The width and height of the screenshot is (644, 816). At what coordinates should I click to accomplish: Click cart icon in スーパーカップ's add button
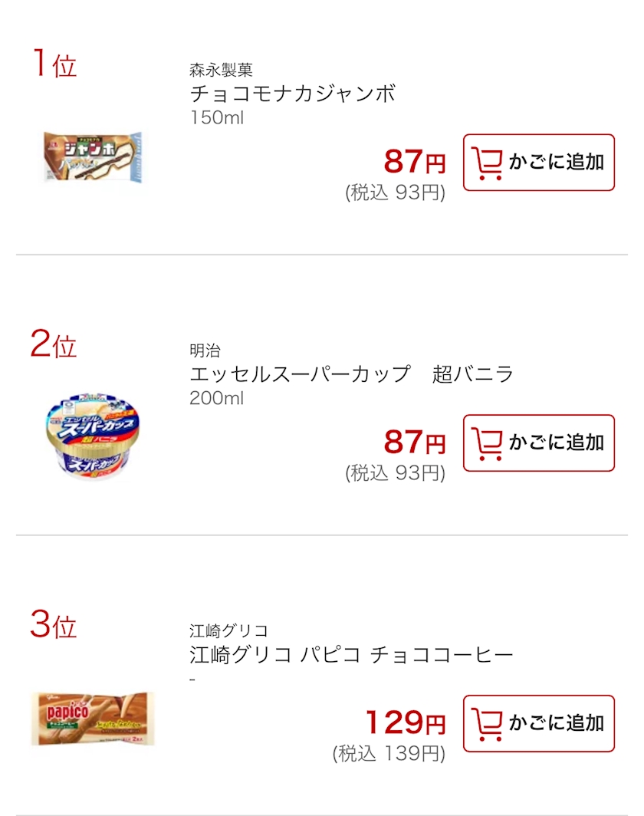[x=487, y=443]
